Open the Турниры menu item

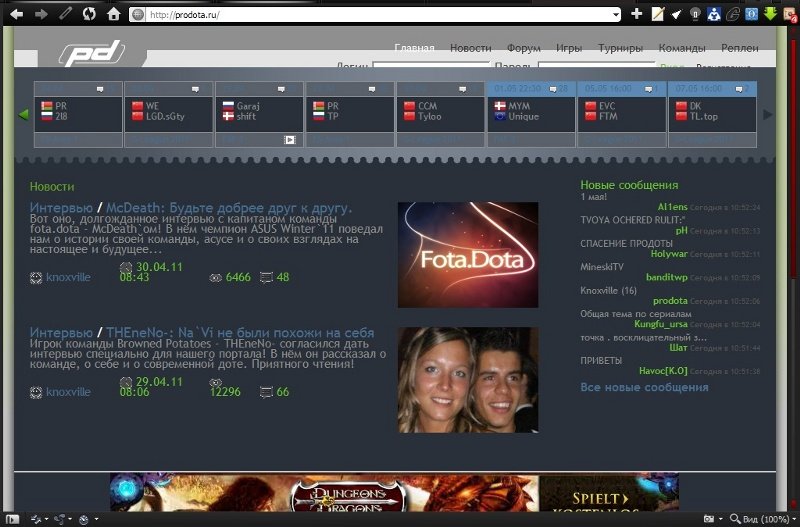620,48
